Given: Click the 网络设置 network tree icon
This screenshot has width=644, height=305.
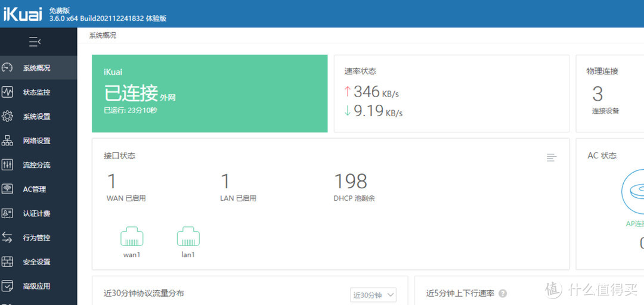Looking at the screenshot, I should [x=7, y=141].
